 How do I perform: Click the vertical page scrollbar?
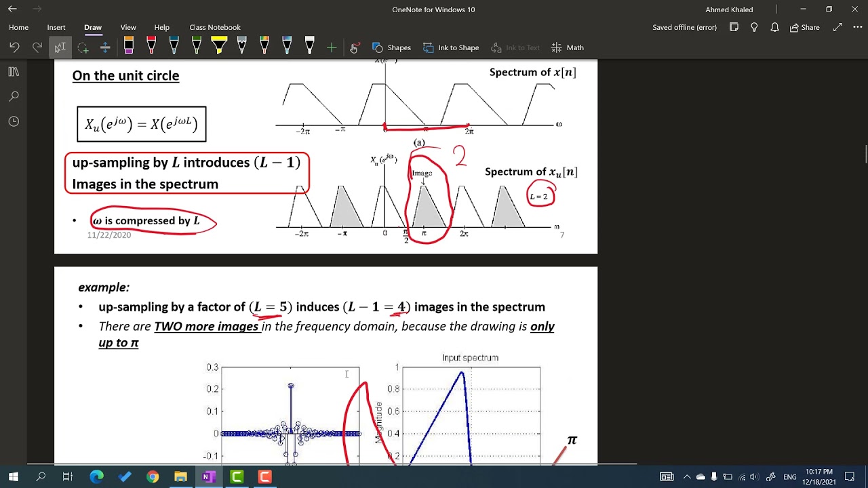pos(865,155)
